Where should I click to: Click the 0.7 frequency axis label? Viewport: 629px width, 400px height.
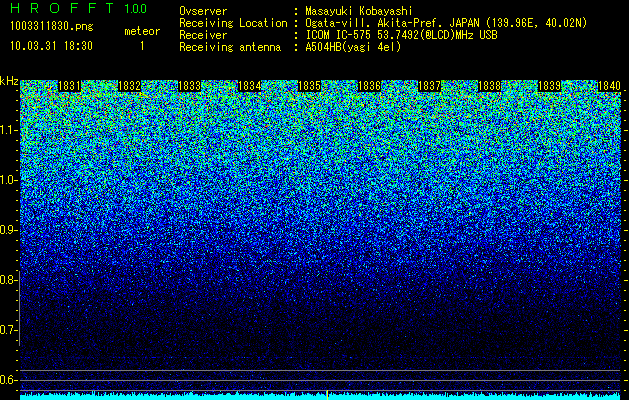(7, 330)
